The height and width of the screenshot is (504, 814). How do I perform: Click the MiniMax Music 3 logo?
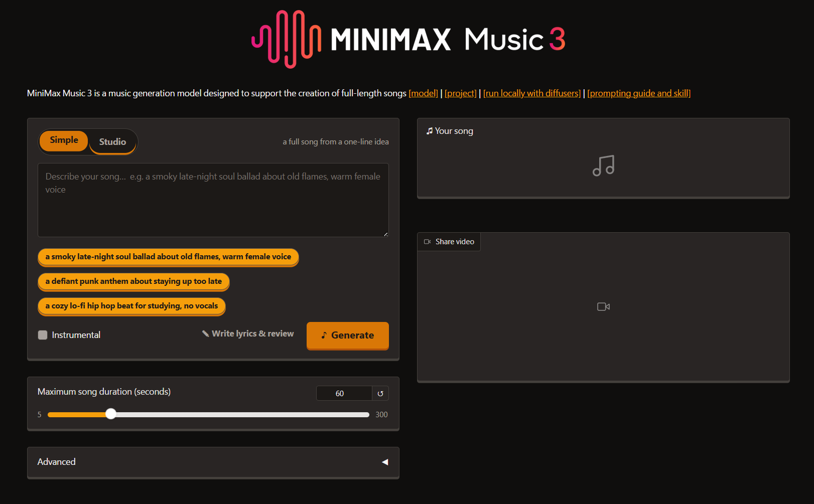[x=409, y=39]
